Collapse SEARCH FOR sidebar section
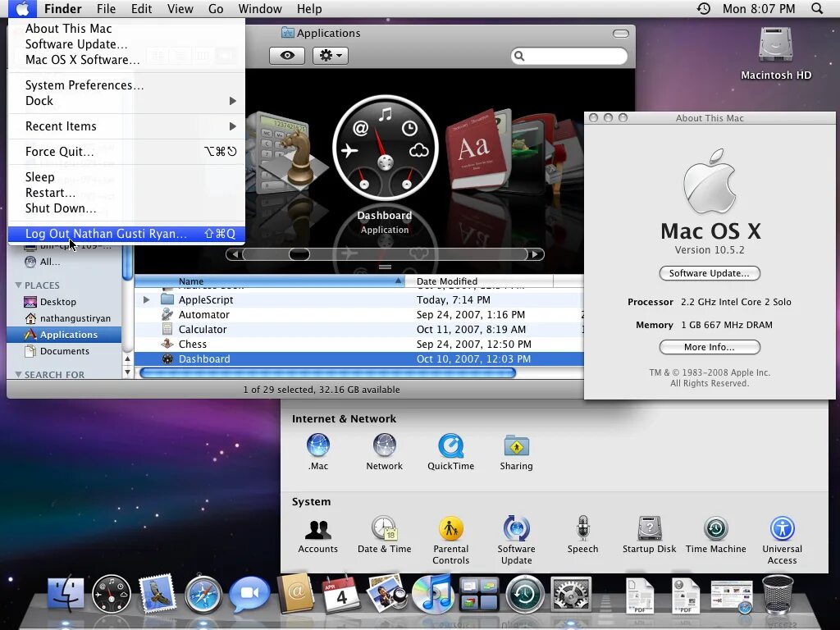Image resolution: width=840 pixels, height=630 pixels. pos(19,374)
